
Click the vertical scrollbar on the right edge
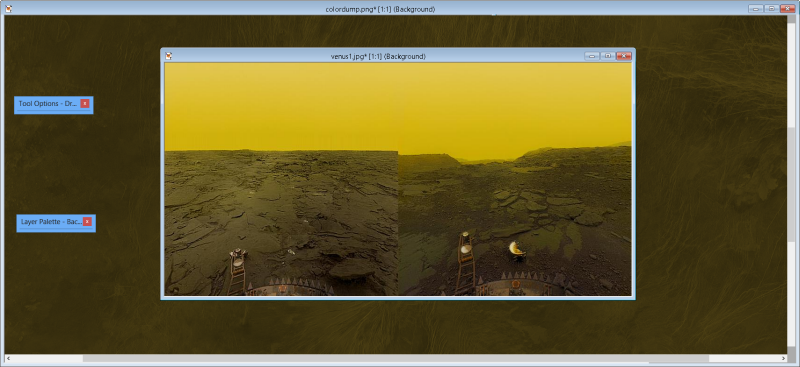791,184
